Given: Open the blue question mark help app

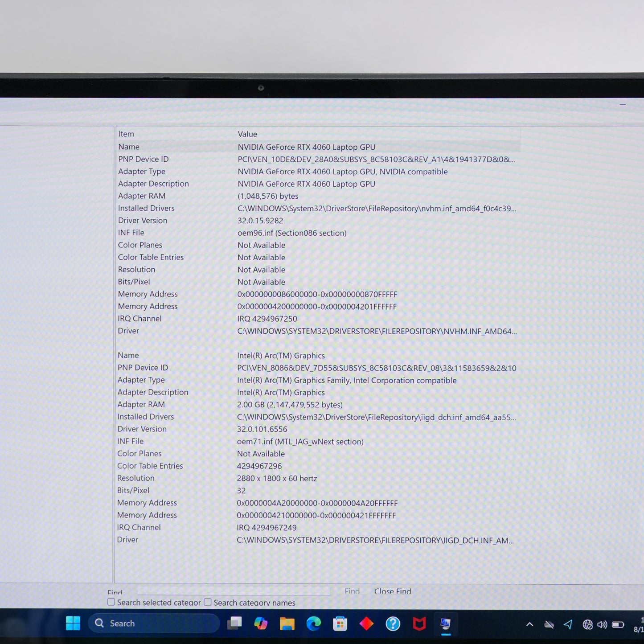Looking at the screenshot, I should click(x=393, y=623).
